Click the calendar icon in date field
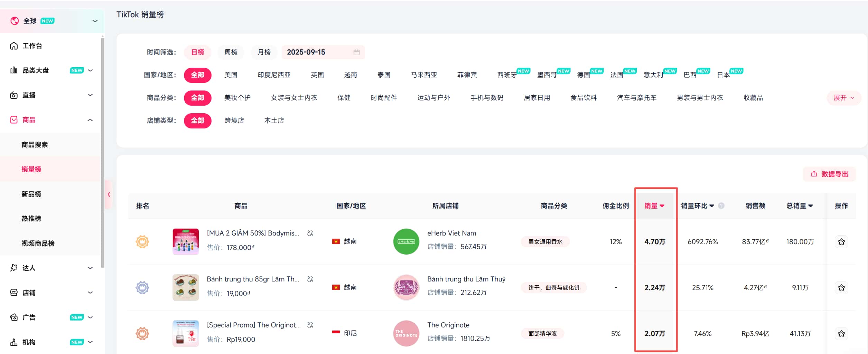This screenshot has width=868, height=354. tap(356, 52)
